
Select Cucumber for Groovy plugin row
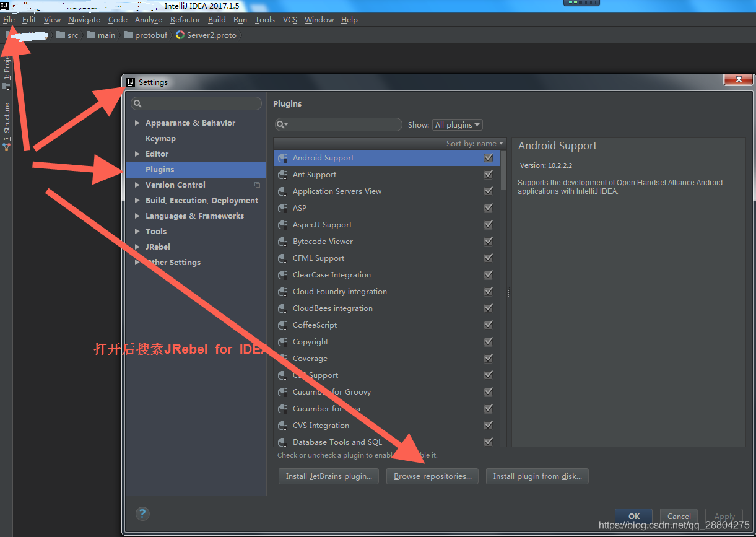(x=387, y=392)
